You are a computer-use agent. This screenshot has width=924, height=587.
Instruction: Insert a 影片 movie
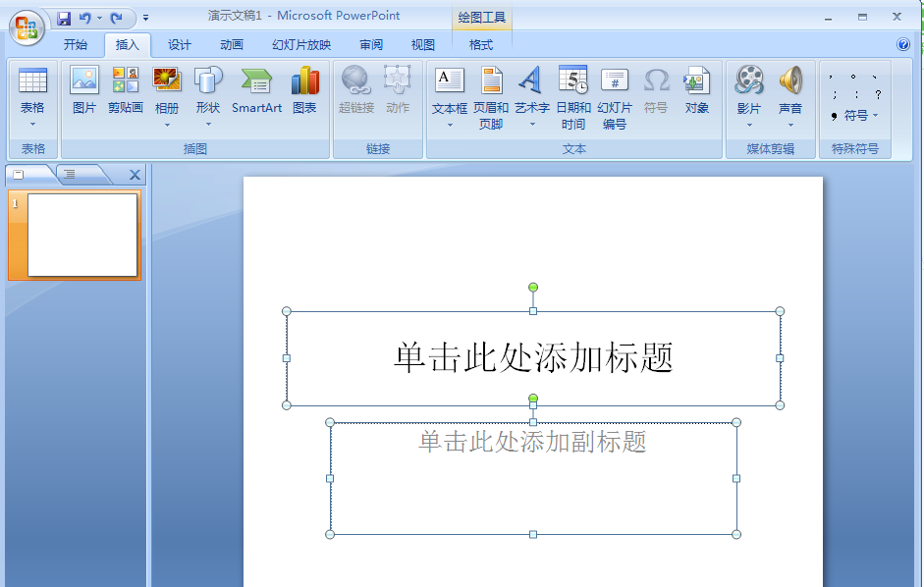(x=749, y=89)
